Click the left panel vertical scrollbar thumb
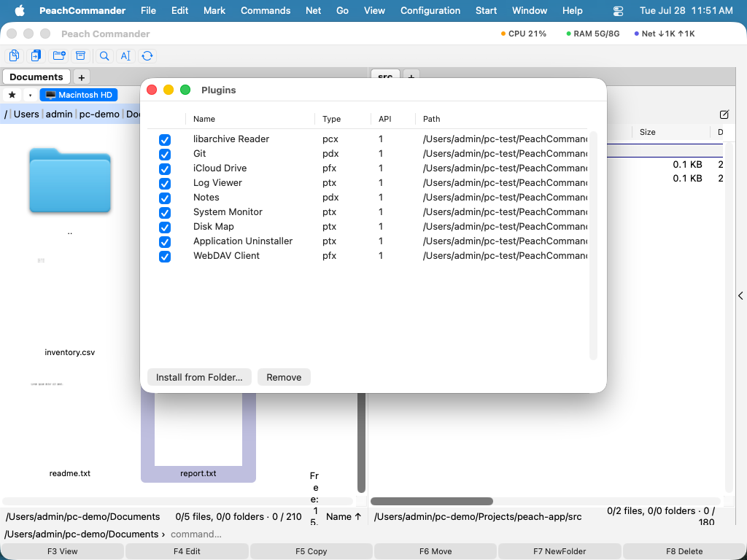747x560 pixels. (361, 443)
